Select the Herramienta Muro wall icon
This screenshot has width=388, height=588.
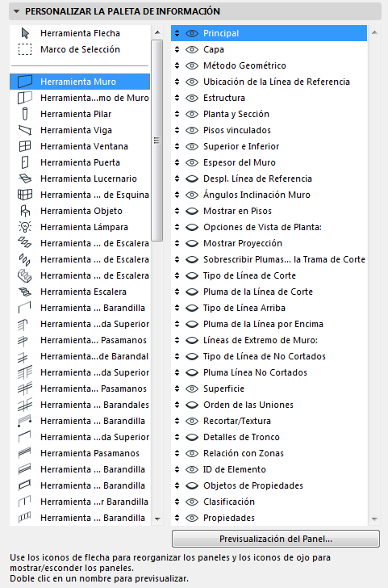point(25,82)
